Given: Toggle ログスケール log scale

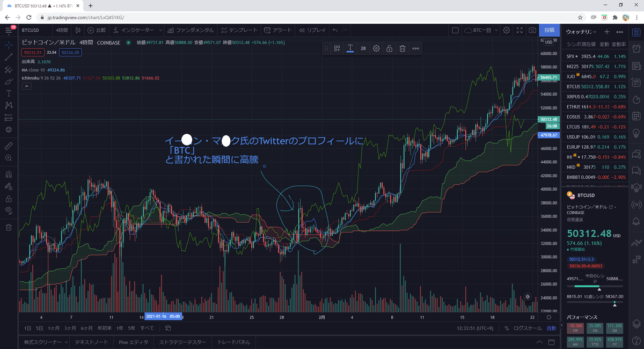Looking at the screenshot, I should [x=528, y=328].
